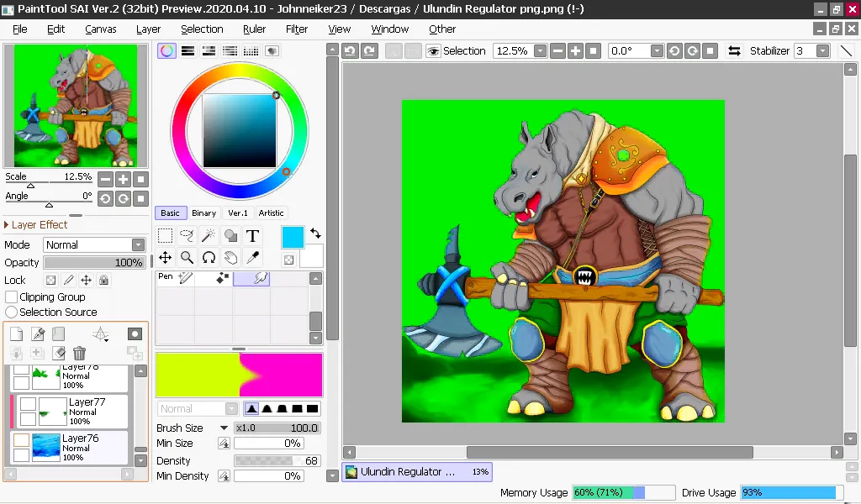
Task: Open the Brush Size multiplier dropdown arrow
Action: tap(224, 428)
